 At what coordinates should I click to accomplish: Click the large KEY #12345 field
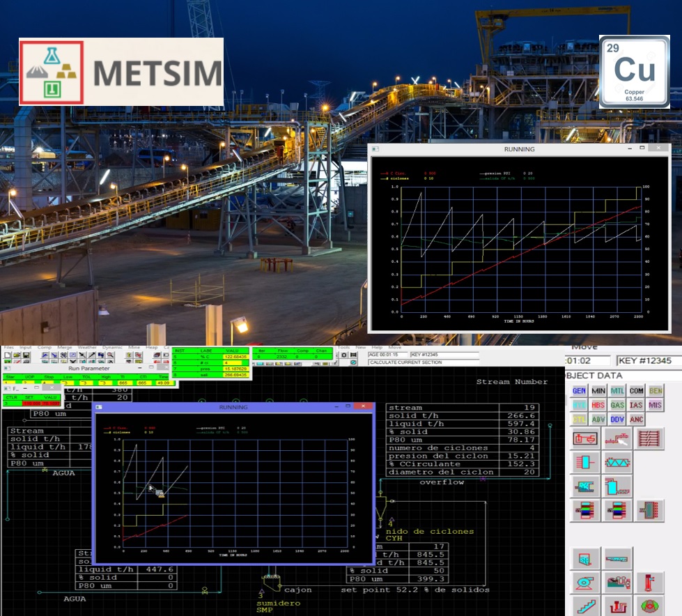coord(649,361)
